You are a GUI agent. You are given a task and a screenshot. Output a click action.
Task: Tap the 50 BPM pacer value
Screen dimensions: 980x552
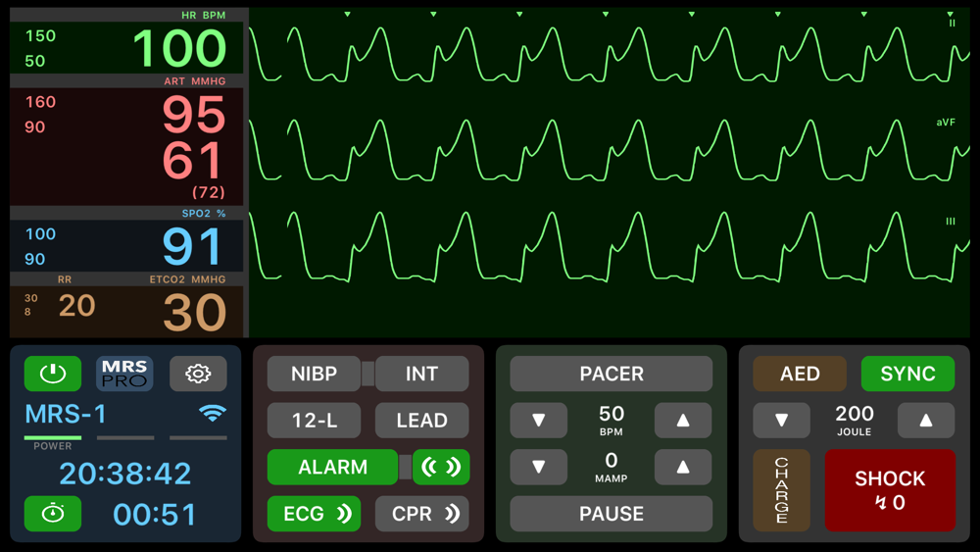tap(612, 420)
